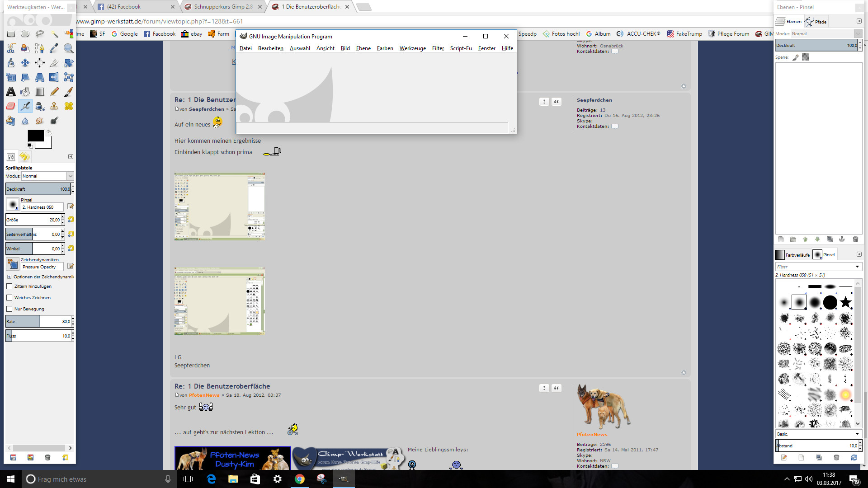Choose the Paintbrush tool
868x488 pixels.
click(x=69, y=92)
